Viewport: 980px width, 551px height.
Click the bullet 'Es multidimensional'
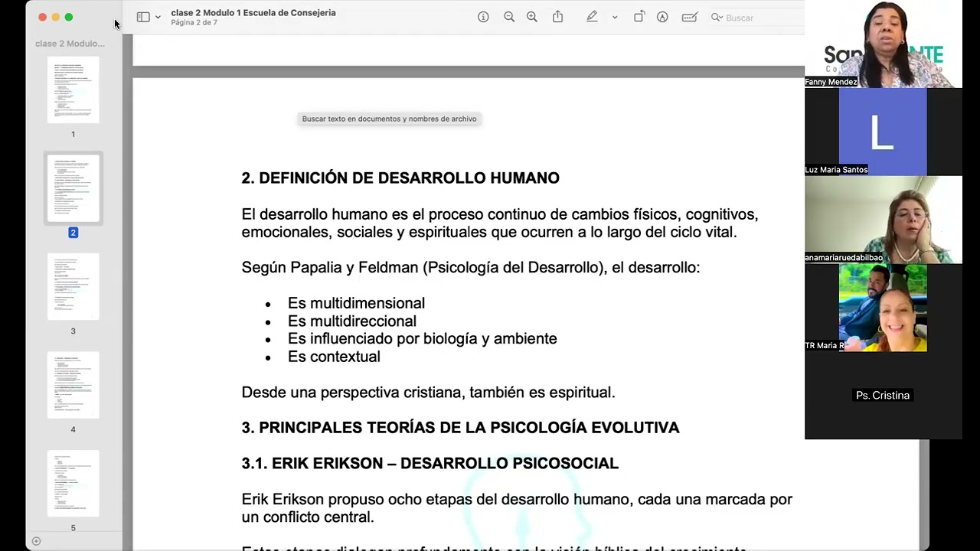point(356,303)
